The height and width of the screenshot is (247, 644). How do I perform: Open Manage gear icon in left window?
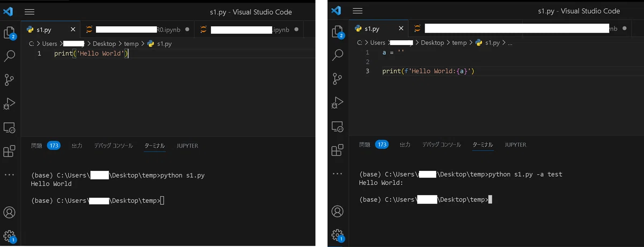(10, 236)
